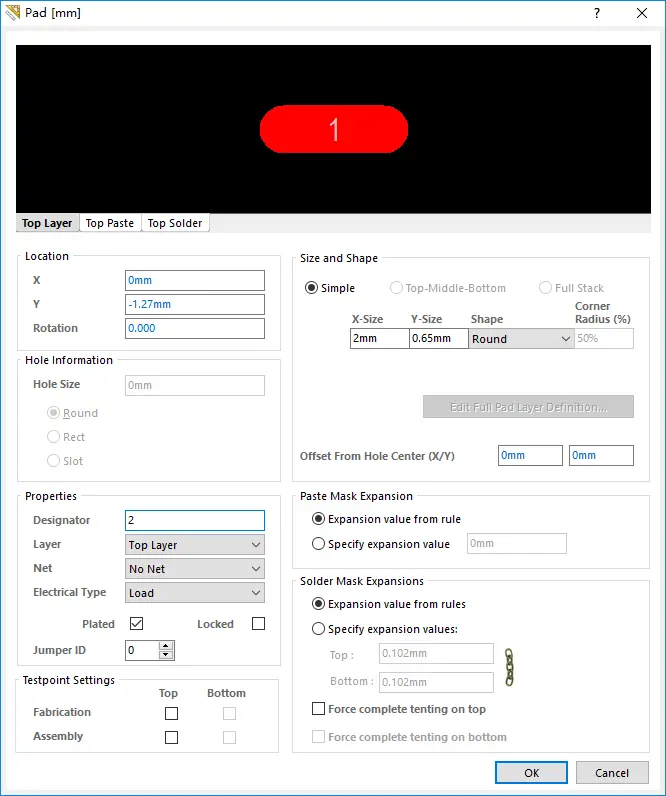This screenshot has width=666, height=796.
Task: Switch to the Top Solder tab
Action: pyautogui.click(x=175, y=223)
